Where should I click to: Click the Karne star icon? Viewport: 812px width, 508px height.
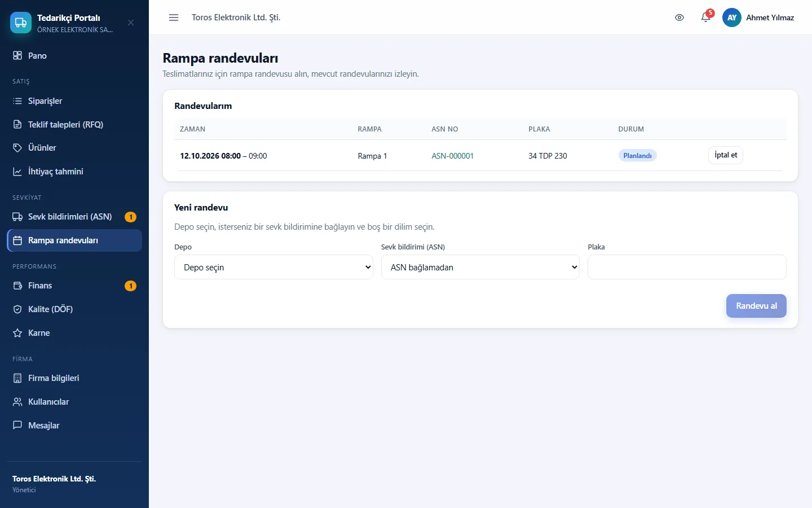[17, 333]
